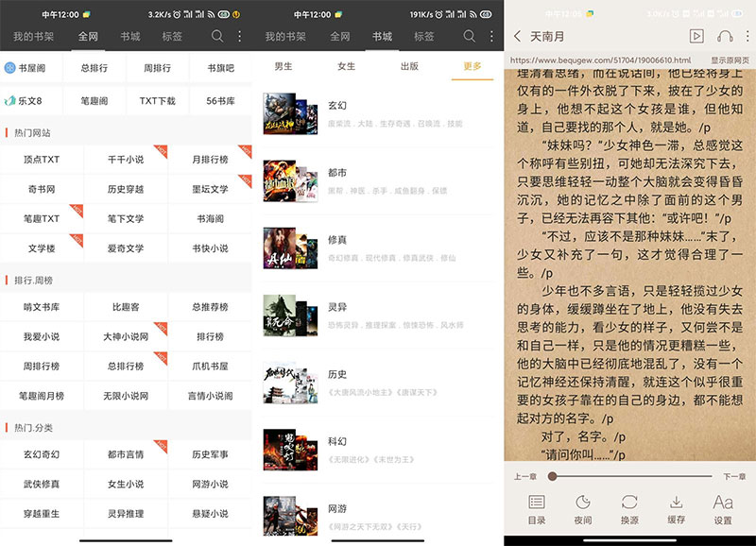Open the 玄幻 category cover thumbnail
Viewport: 756px width, 546px height.
pyautogui.click(x=290, y=113)
